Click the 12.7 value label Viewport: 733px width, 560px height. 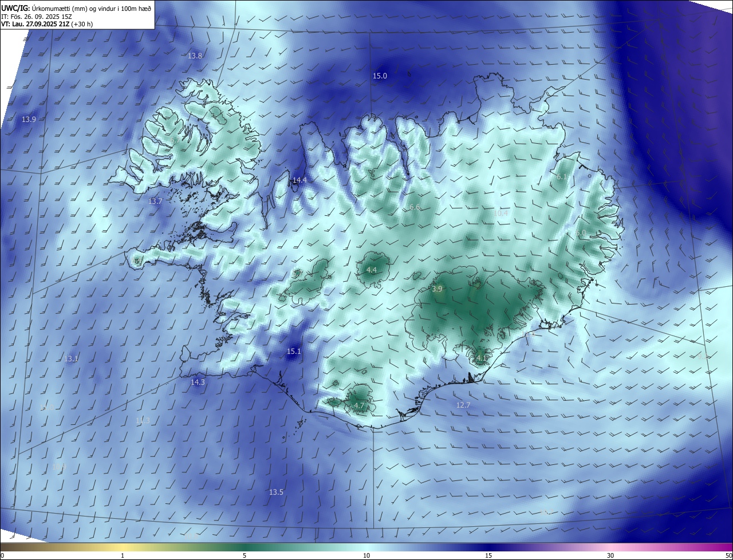[463, 405]
